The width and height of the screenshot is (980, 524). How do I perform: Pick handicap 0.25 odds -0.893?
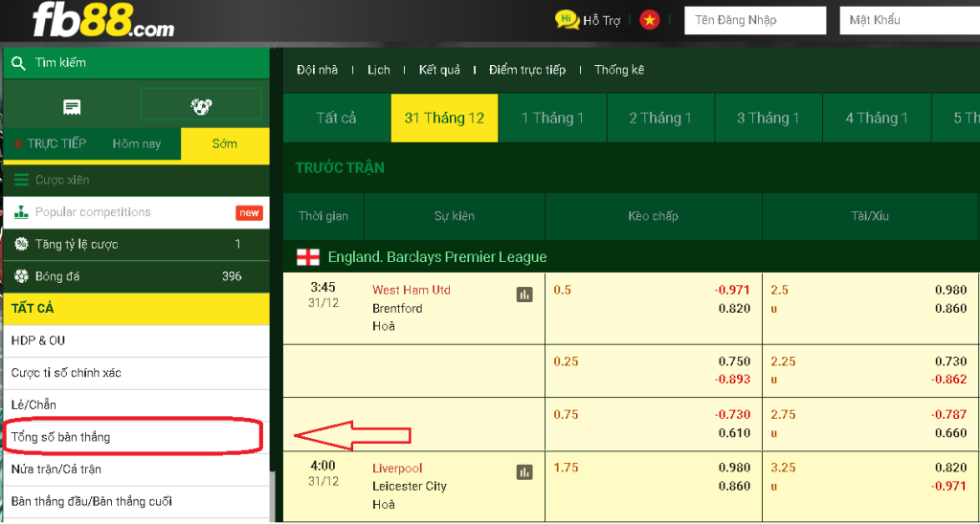tap(732, 379)
